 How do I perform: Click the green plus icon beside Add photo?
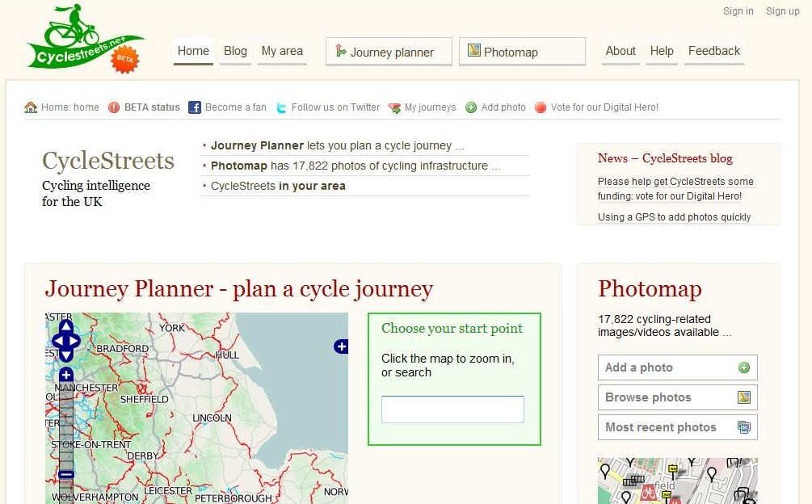[471, 107]
